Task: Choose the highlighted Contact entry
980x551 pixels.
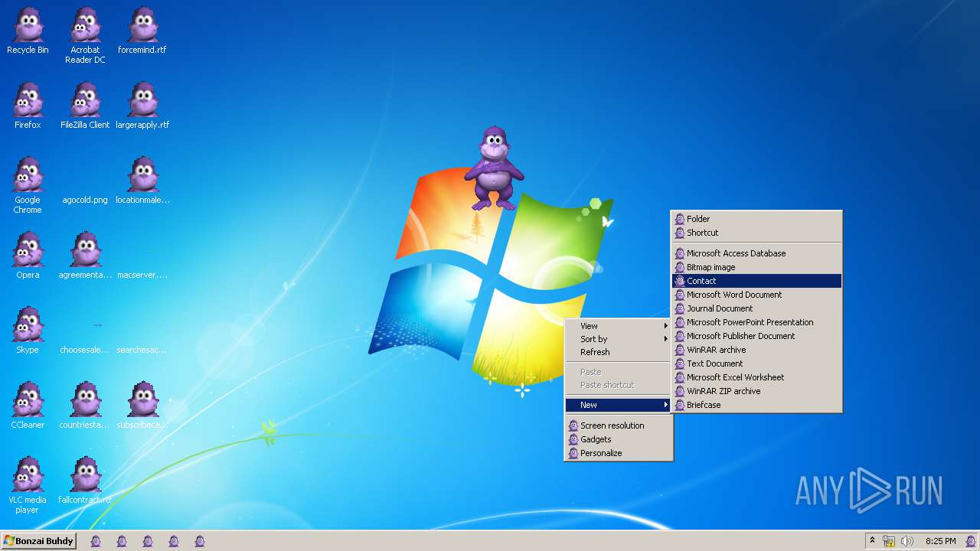Action: [x=756, y=281]
